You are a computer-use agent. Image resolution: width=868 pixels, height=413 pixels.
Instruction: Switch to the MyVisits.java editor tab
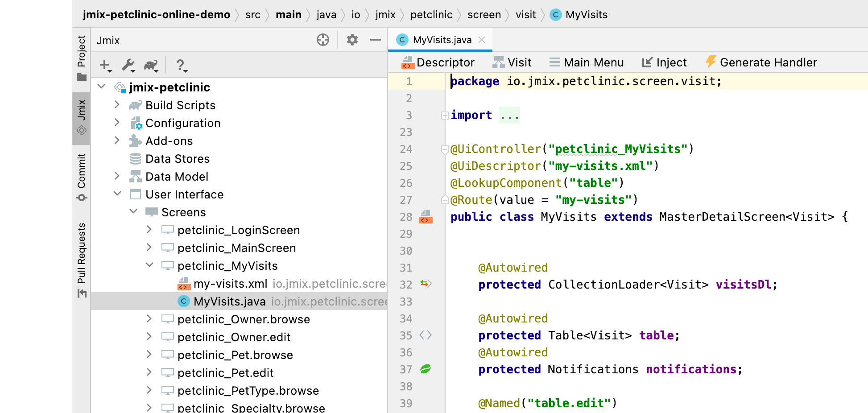click(x=442, y=40)
